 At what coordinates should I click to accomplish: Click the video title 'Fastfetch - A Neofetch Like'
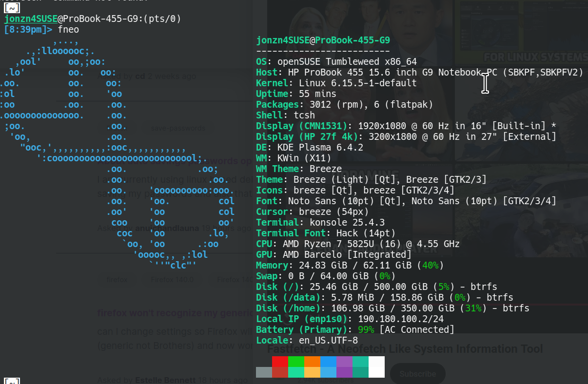(405, 349)
